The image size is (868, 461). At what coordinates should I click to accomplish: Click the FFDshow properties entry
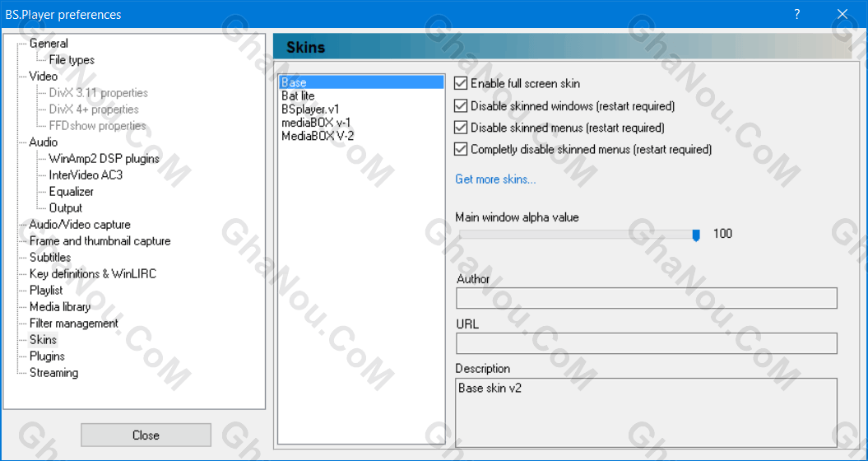click(97, 126)
